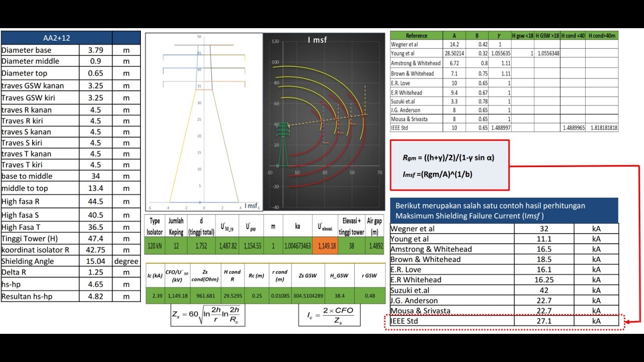Select the 4.65 hs-hp value
644x362 pixels.
[96, 285]
